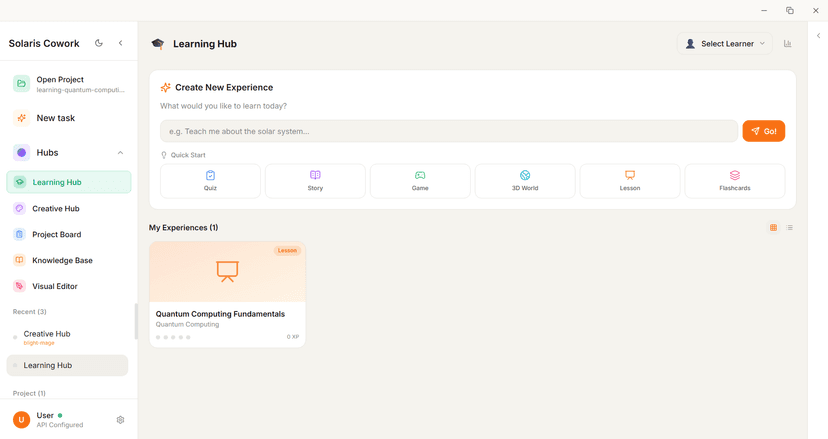Viewport: 828px width, 439px height.
Task: Open Quantum Computing Fundamentals card thumbnail
Action: [228, 272]
